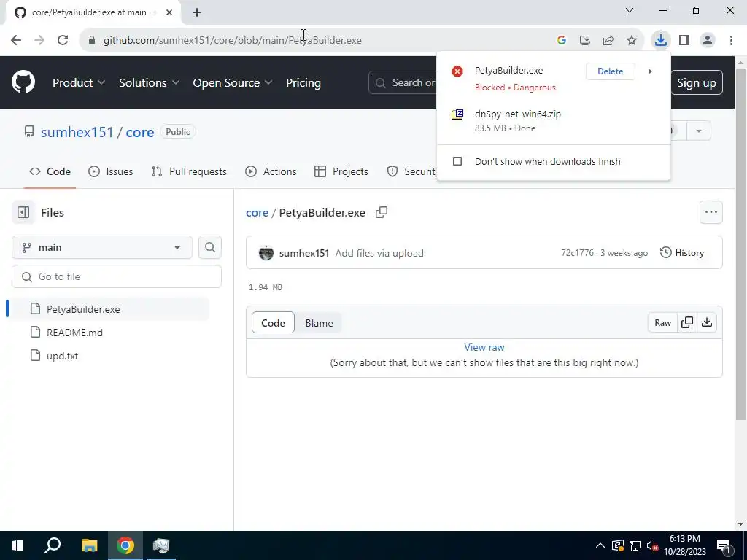Viewport: 747px width, 560px height.
Task: Open the file History
Action: click(682, 253)
